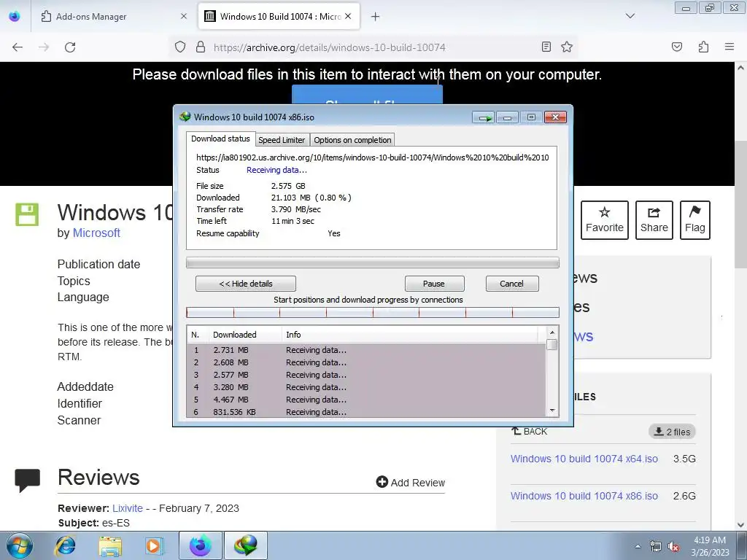Image resolution: width=747 pixels, height=560 pixels.
Task: Open Windows Explorer from the taskbar
Action: [x=110, y=545]
